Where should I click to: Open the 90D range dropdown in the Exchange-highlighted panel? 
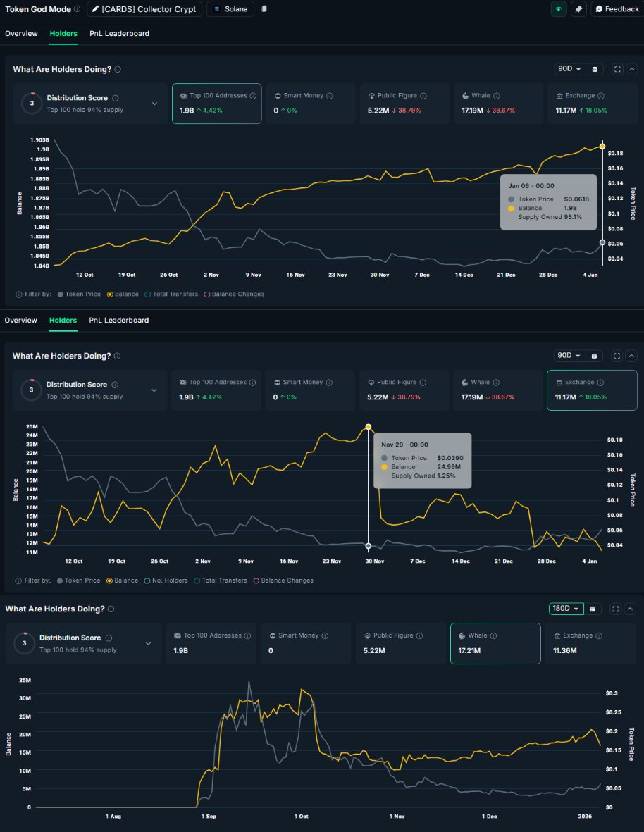pyautogui.click(x=569, y=356)
